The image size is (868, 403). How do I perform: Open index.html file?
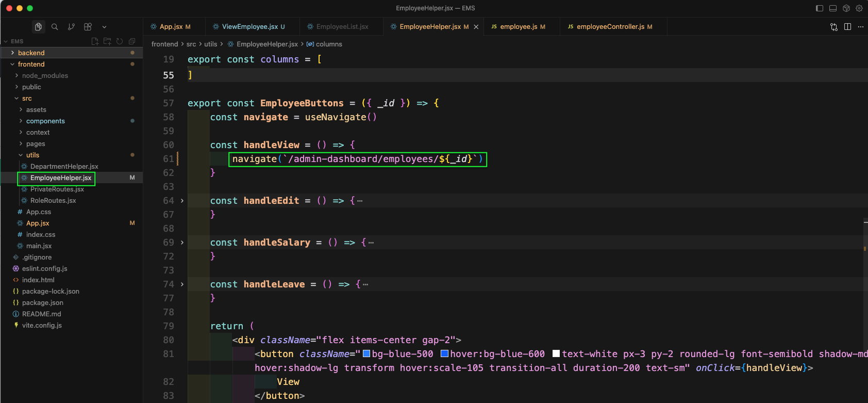pos(71,280)
